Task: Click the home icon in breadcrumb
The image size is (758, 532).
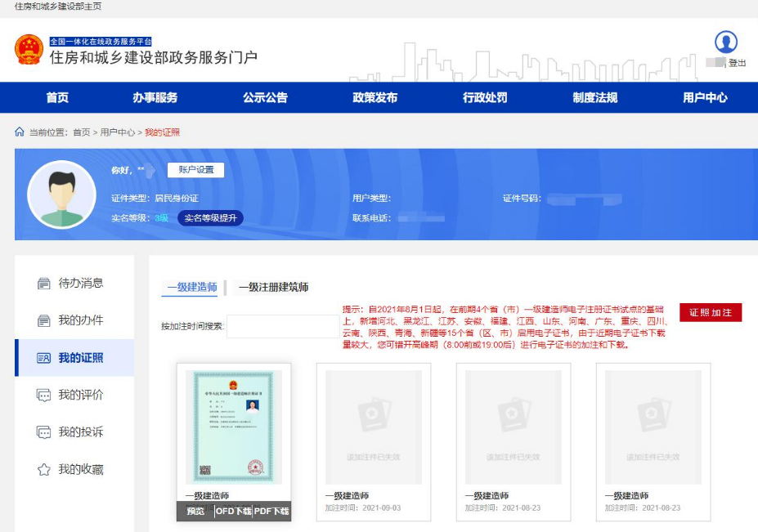Action: (x=20, y=132)
